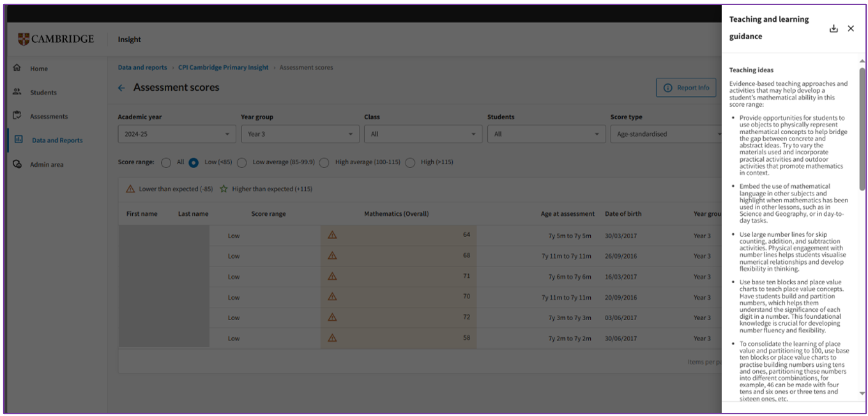
Task: Click the warning triangle beside score 58
Action: pos(332,338)
